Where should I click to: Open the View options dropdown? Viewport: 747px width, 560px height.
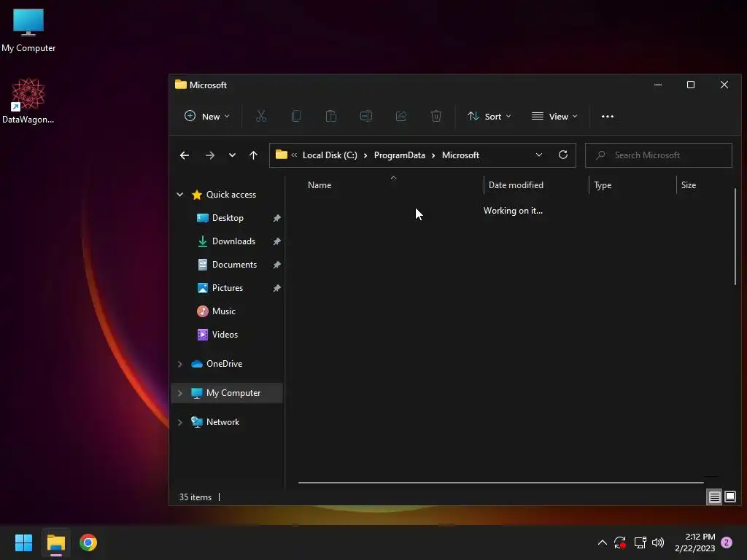[554, 116]
